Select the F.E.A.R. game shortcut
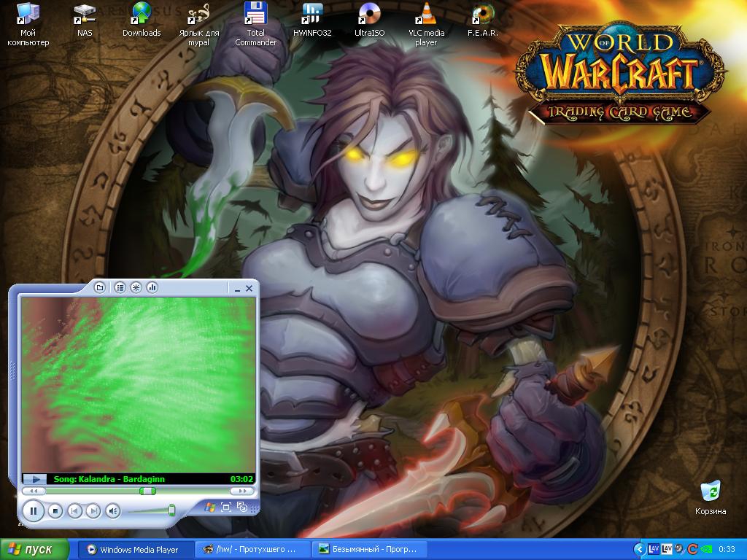The height and width of the screenshot is (560, 747). point(483,20)
